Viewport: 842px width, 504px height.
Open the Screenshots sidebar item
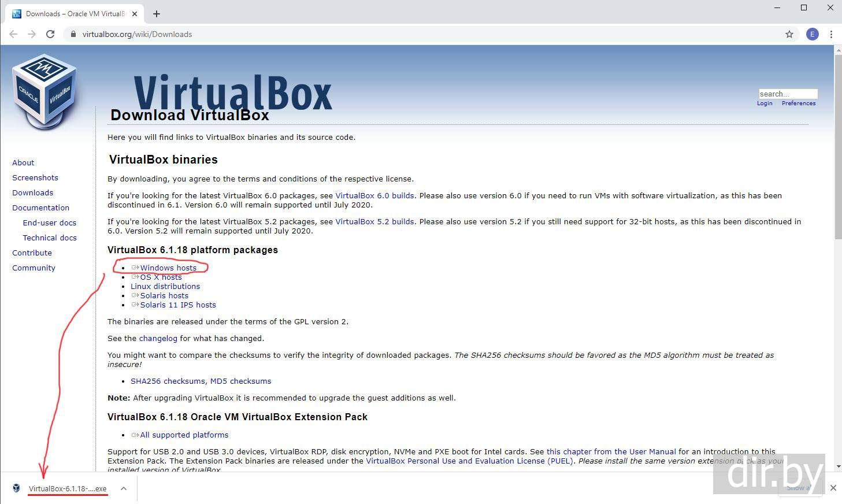(35, 177)
